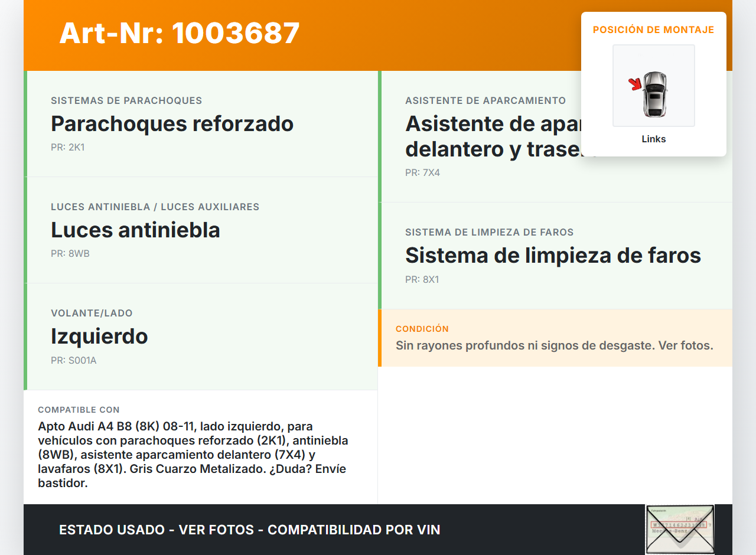This screenshot has width=756, height=555.
Task: Click the Sistema de limpieza de faros label
Action: (x=490, y=232)
